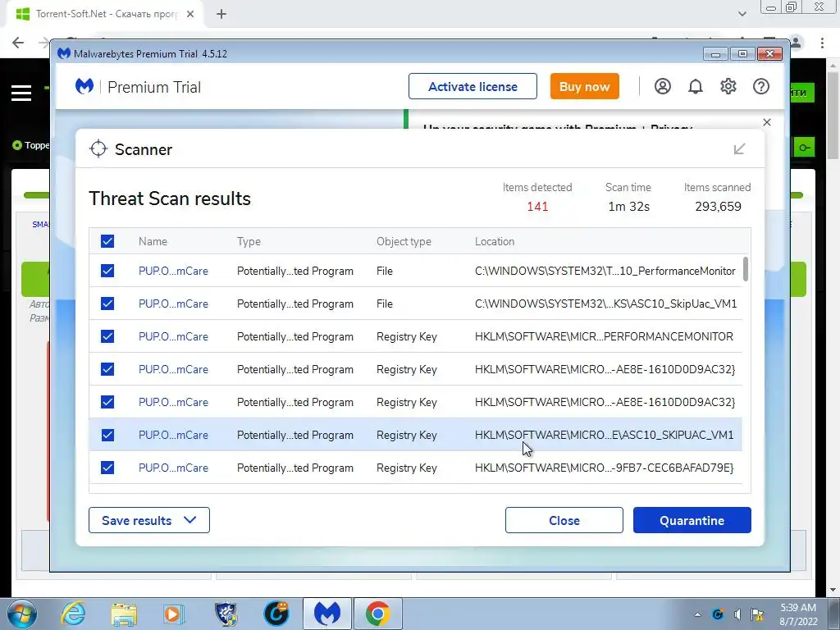Close the Threat Scan results
The height and width of the screenshot is (630, 840).
[x=564, y=520]
